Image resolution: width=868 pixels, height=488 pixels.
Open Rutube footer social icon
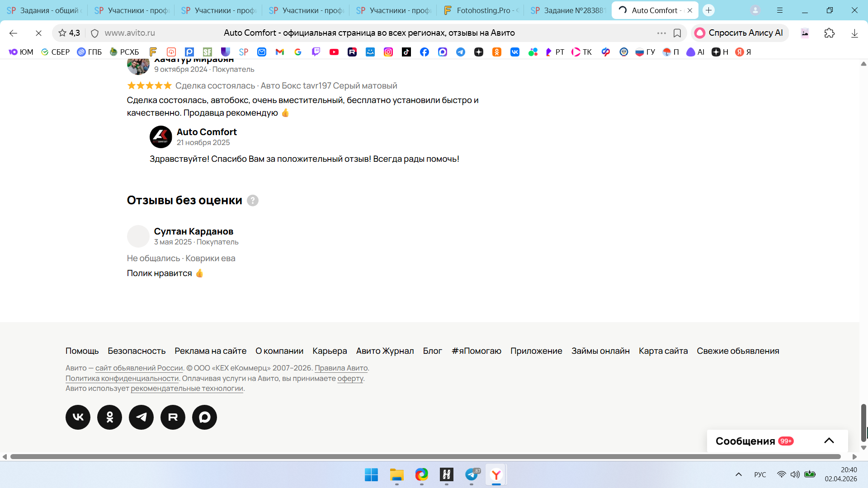coord(173,417)
